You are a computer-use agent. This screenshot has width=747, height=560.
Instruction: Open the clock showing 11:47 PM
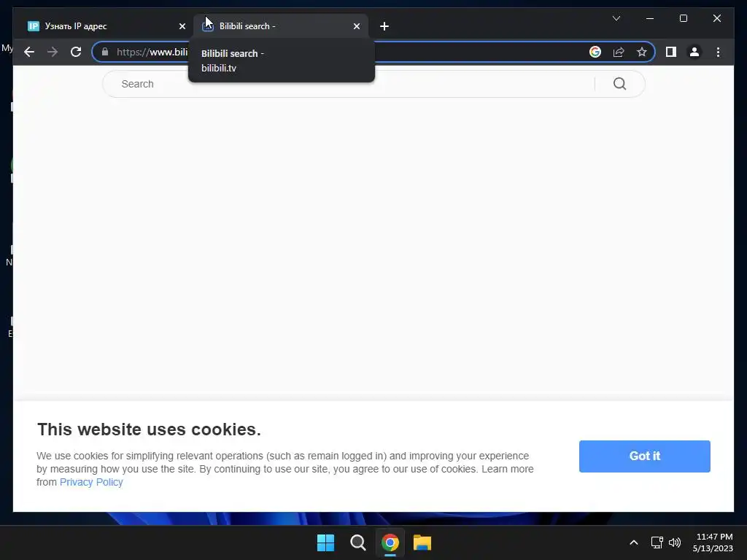[713, 542]
